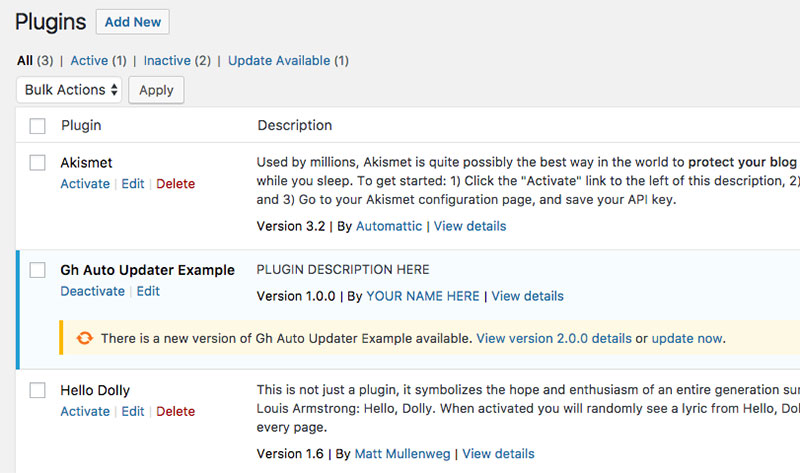Viewport: 800px width, 473px height.
Task: Click the Add New plugin button
Action: tap(133, 22)
